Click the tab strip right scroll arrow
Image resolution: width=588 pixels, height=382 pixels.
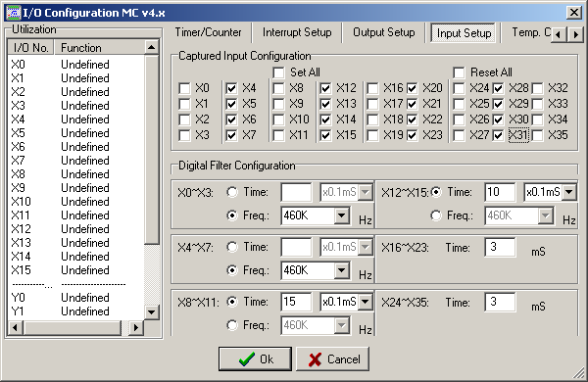[x=575, y=35]
